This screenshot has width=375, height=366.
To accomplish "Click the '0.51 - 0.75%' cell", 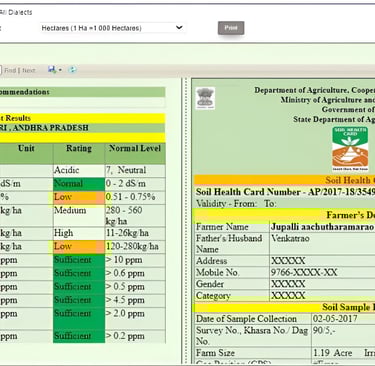I will pos(135,197).
